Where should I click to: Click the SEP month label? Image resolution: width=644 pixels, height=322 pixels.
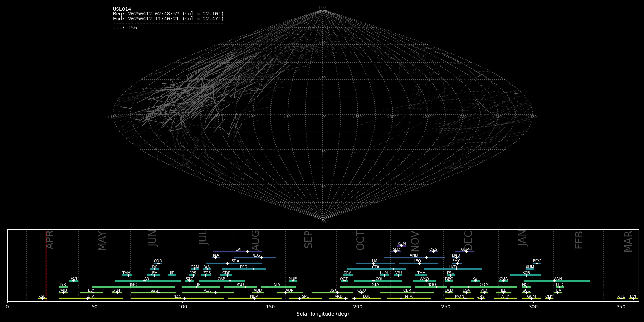pos(308,239)
